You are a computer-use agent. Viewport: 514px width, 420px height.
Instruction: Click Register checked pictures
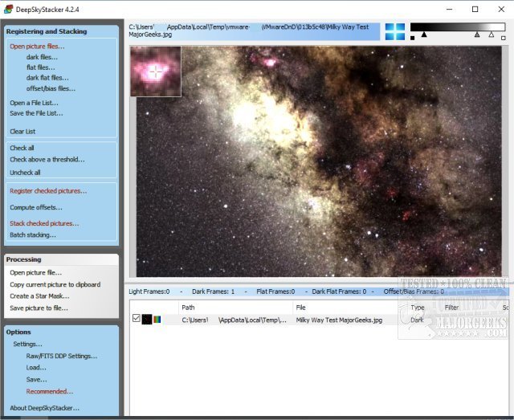pyautogui.click(x=48, y=191)
